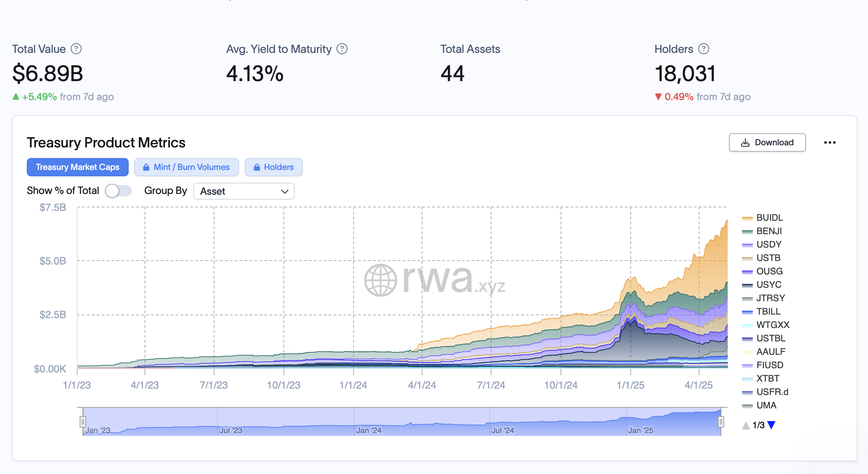868x474 pixels.
Task: Go to next legend page with down arrow
Action: (x=771, y=425)
